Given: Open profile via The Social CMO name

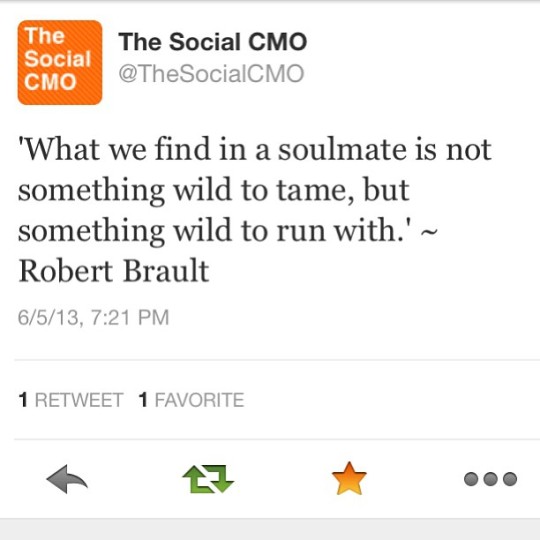Looking at the screenshot, I should tap(212, 42).
